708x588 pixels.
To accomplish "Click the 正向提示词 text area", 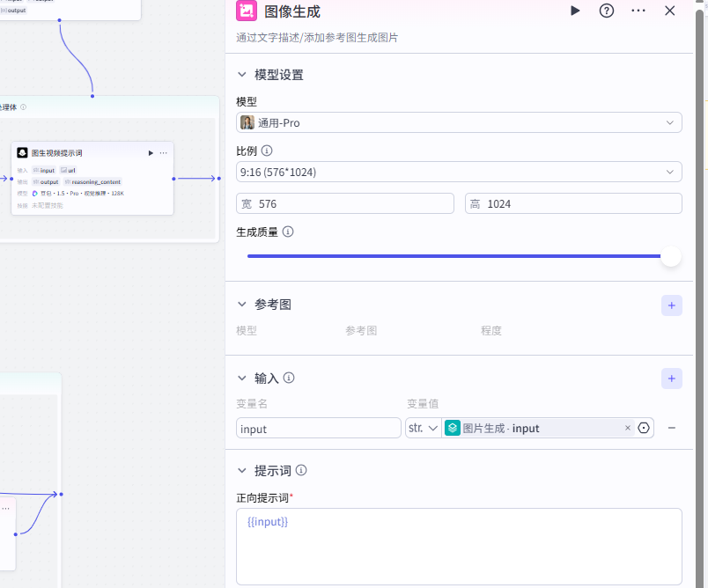I will click(459, 547).
